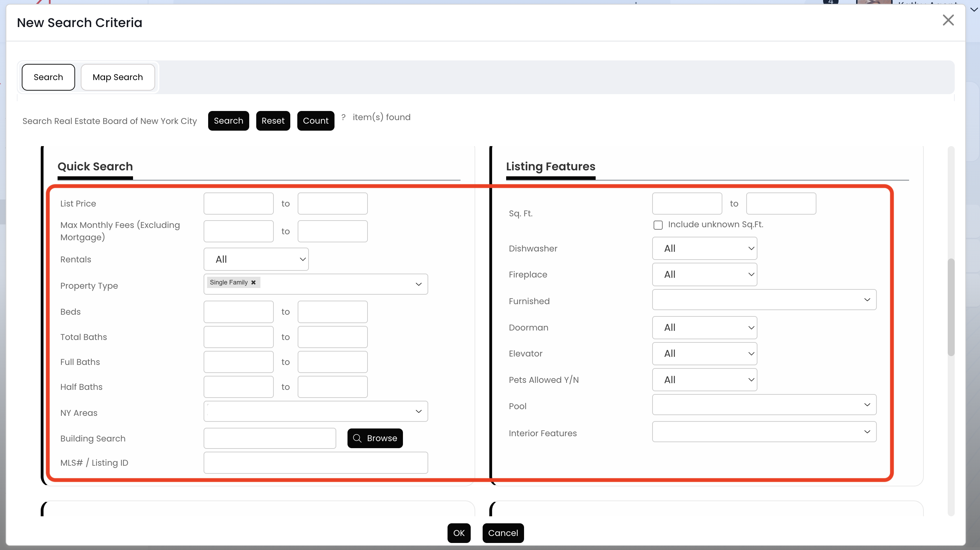Remove the Single Family property type tag
The width and height of the screenshot is (980, 550).
(253, 282)
